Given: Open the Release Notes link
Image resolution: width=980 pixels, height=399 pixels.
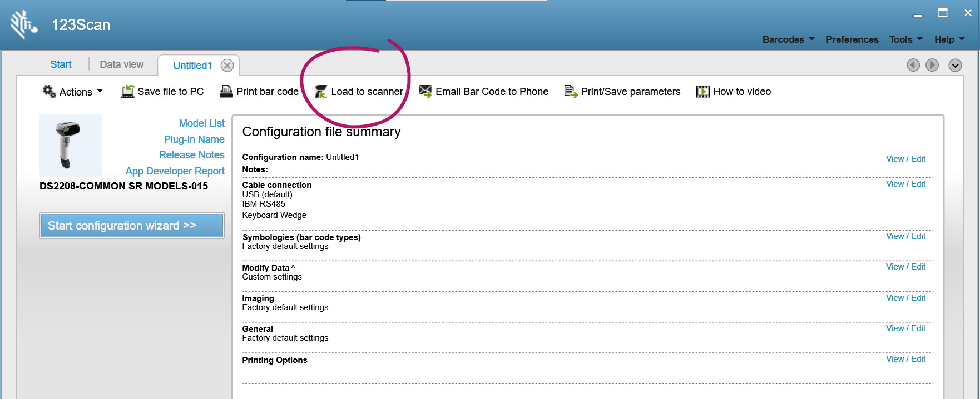Looking at the screenshot, I should coord(192,155).
